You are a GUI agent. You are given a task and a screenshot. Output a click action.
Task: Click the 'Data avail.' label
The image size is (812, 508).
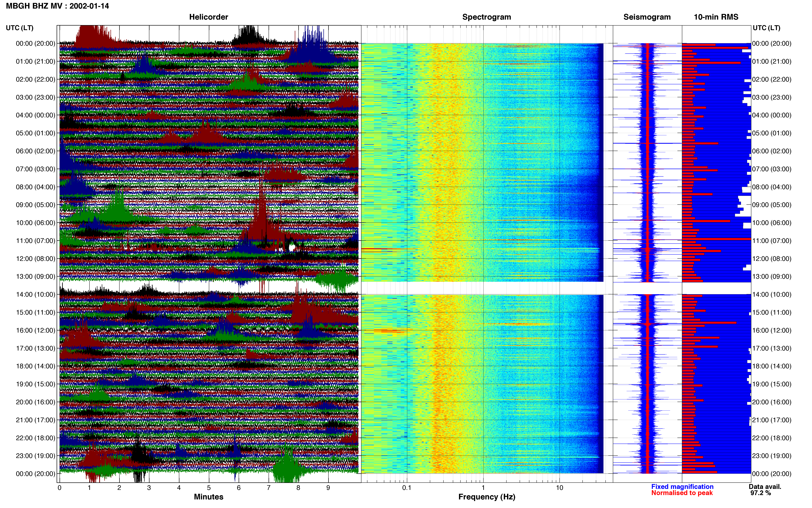tap(765, 486)
